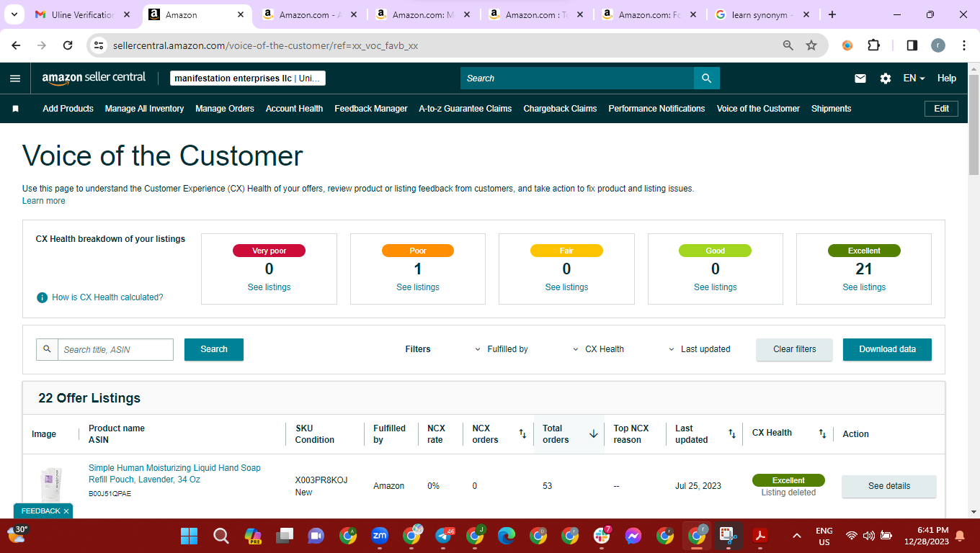Viewport: 980px width, 553px height.
Task: Open the Chrome profile avatar
Action: [937, 45]
